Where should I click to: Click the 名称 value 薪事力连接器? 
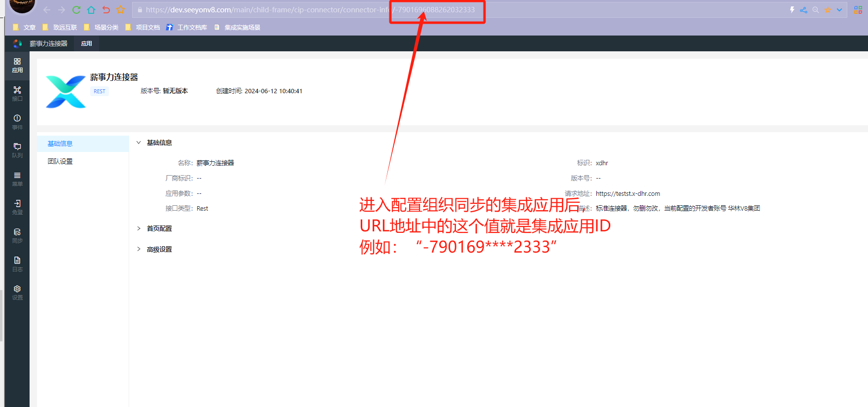(x=215, y=163)
